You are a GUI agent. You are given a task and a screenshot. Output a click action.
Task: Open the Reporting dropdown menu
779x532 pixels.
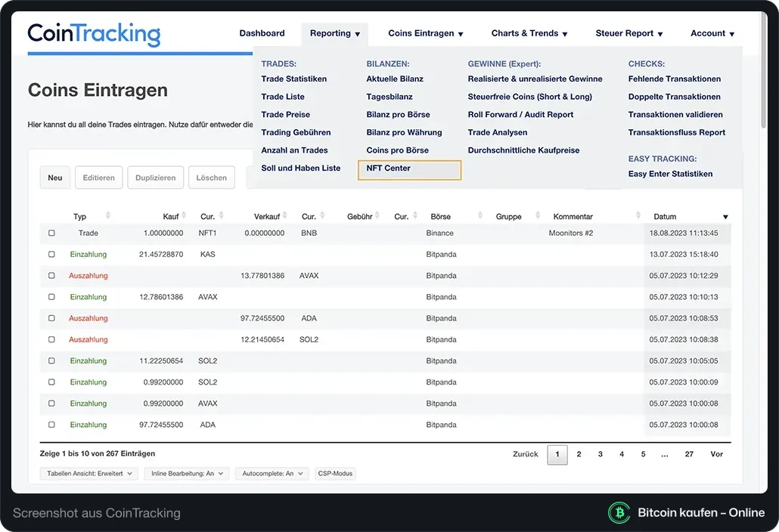pyautogui.click(x=335, y=33)
